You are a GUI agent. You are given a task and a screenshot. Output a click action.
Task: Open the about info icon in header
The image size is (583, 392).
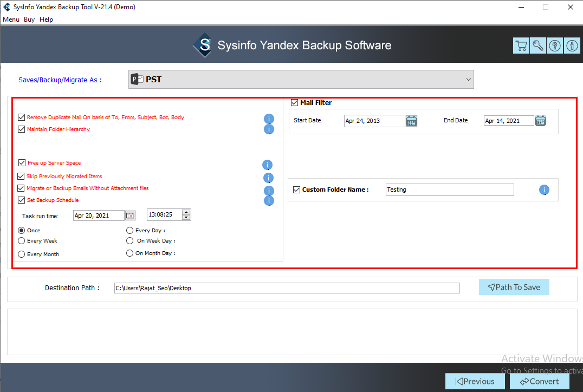tap(572, 46)
